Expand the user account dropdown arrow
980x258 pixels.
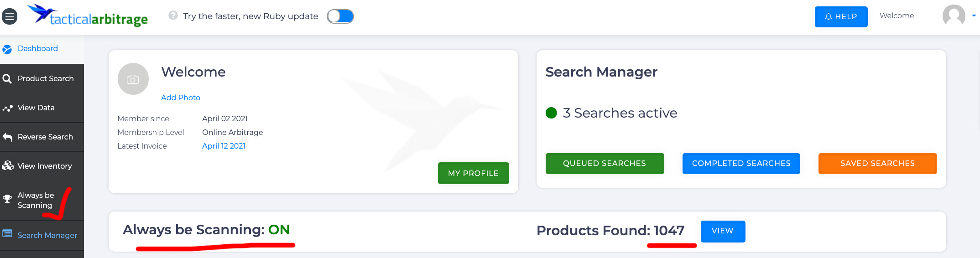point(974,15)
